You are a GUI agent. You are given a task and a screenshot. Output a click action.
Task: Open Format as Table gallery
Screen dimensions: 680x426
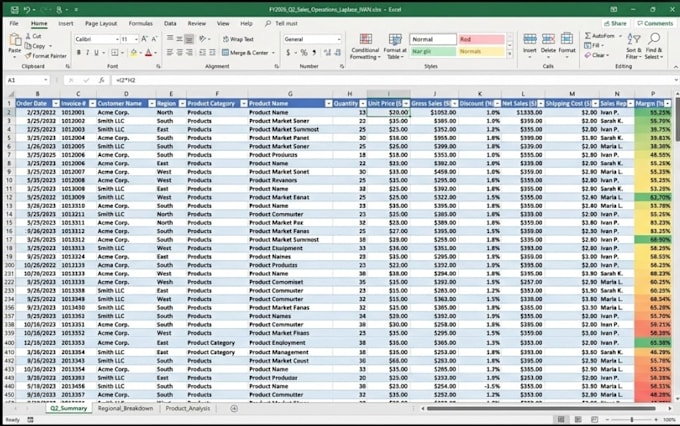pos(395,46)
